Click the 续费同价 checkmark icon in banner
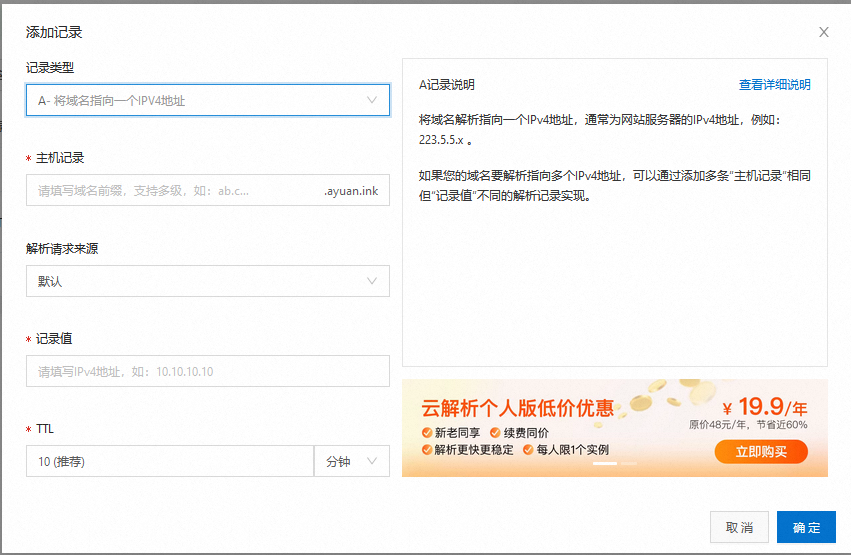This screenshot has height=555, width=851. (495, 433)
